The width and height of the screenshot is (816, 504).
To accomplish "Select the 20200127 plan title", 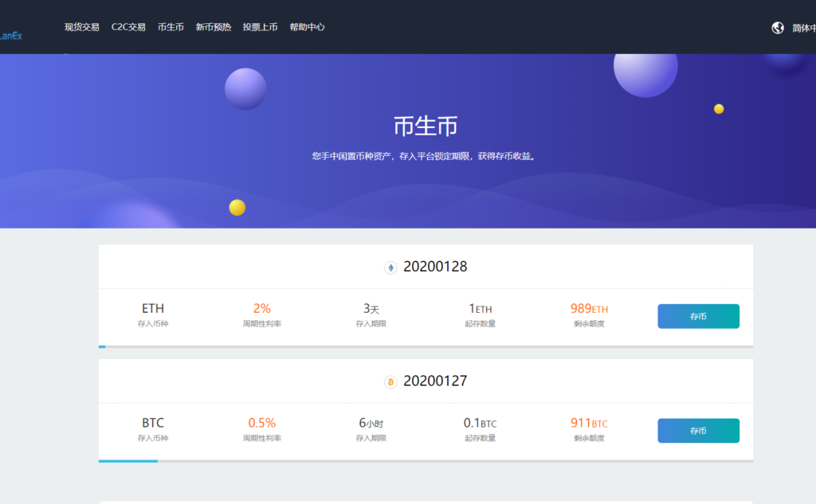I will click(x=435, y=381).
